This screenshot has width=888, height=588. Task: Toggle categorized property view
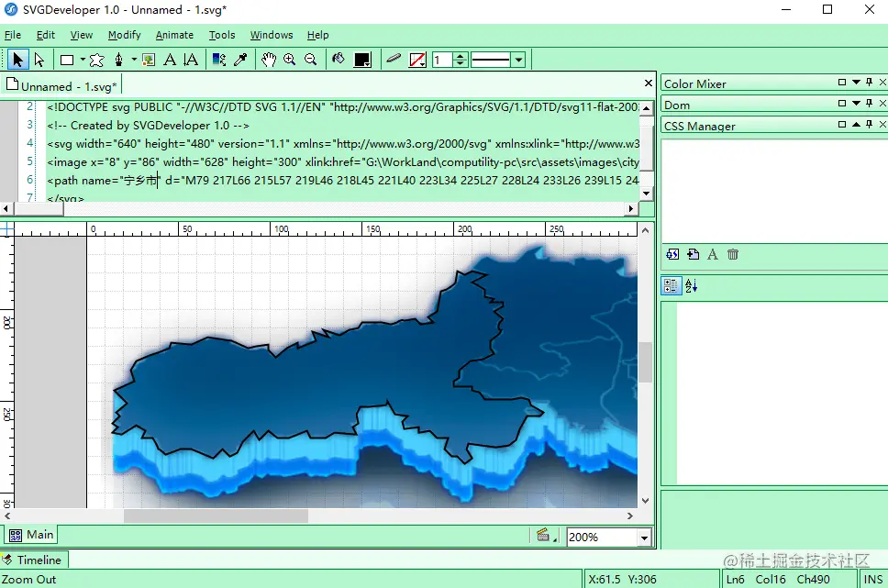coord(672,286)
